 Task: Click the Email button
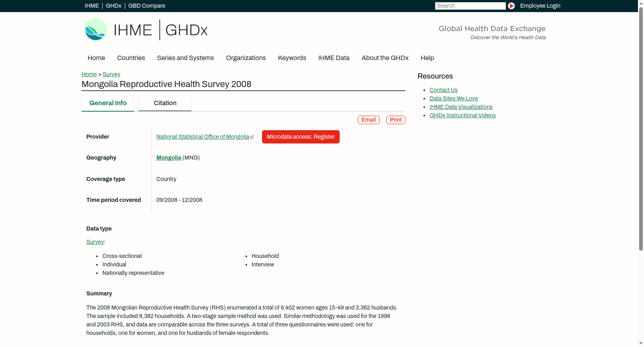[369, 120]
